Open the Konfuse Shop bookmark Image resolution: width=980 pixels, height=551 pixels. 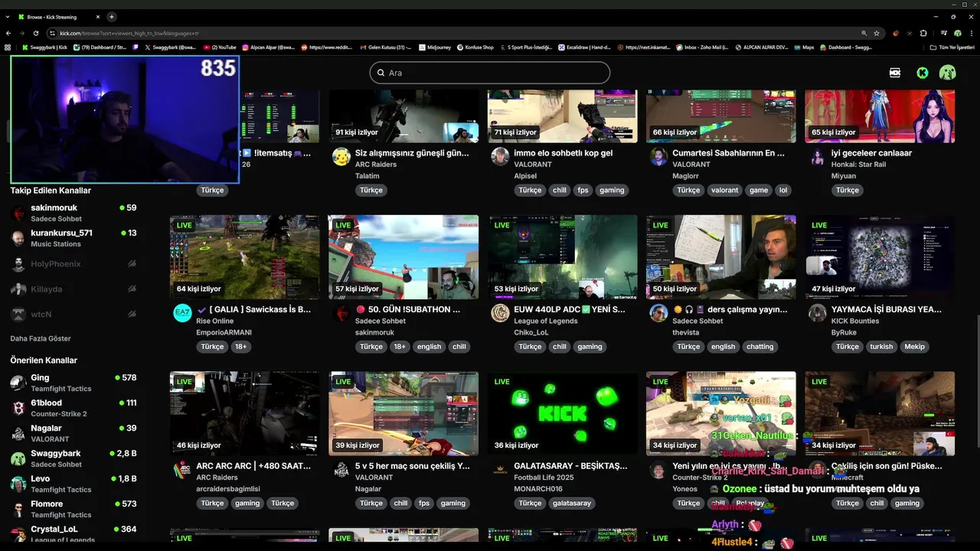(x=475, y=47)
